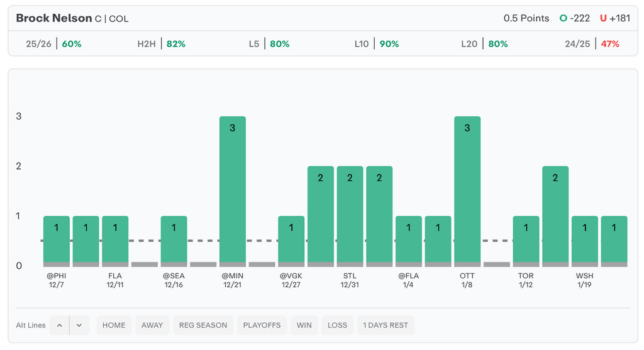The width and height of the screenshot is (644, 350).
Task: Open the L10 90% hit rate stat
Action: pyautogui.click(x=376, y=44)
